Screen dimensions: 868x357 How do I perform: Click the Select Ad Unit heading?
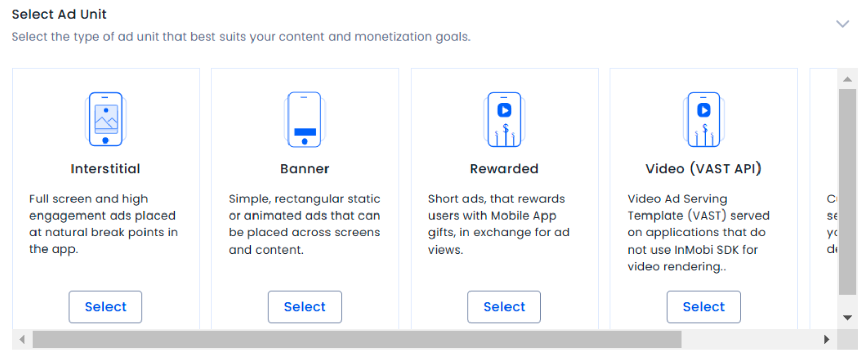[59, 14]
